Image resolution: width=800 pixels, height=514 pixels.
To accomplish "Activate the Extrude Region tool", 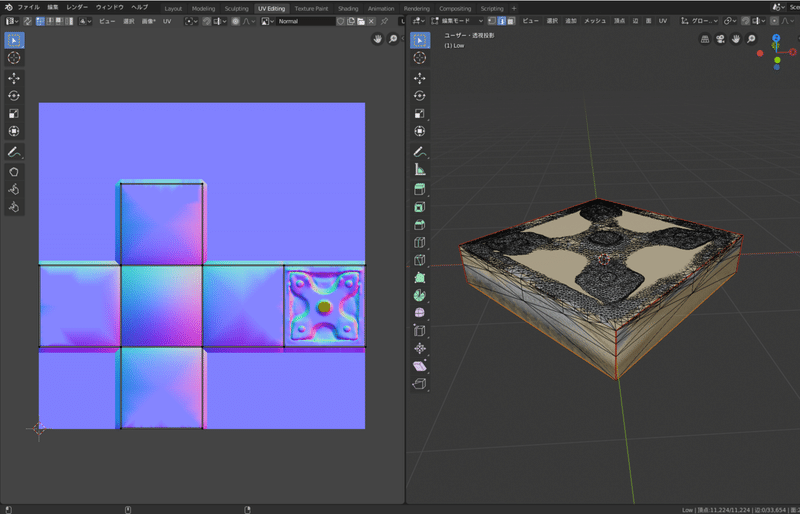I will 419,189.
